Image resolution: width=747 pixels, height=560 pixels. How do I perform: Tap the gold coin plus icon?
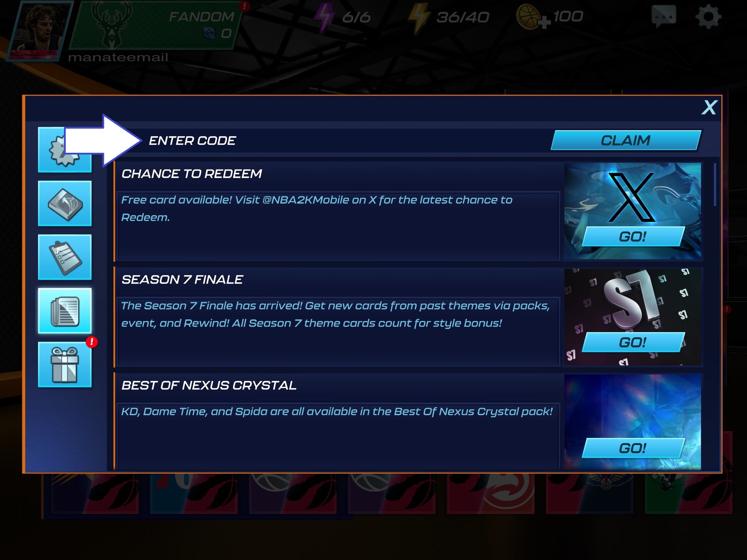(x=533, y=17)
